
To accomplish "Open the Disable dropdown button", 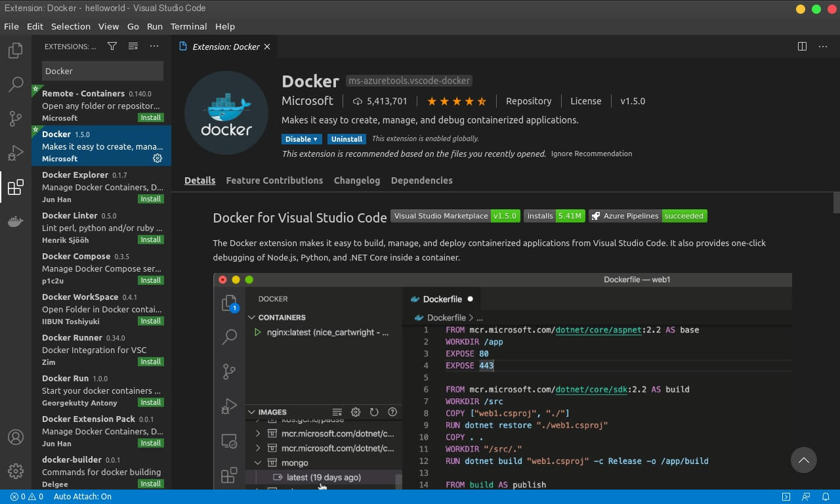I will tap(302, 139).
